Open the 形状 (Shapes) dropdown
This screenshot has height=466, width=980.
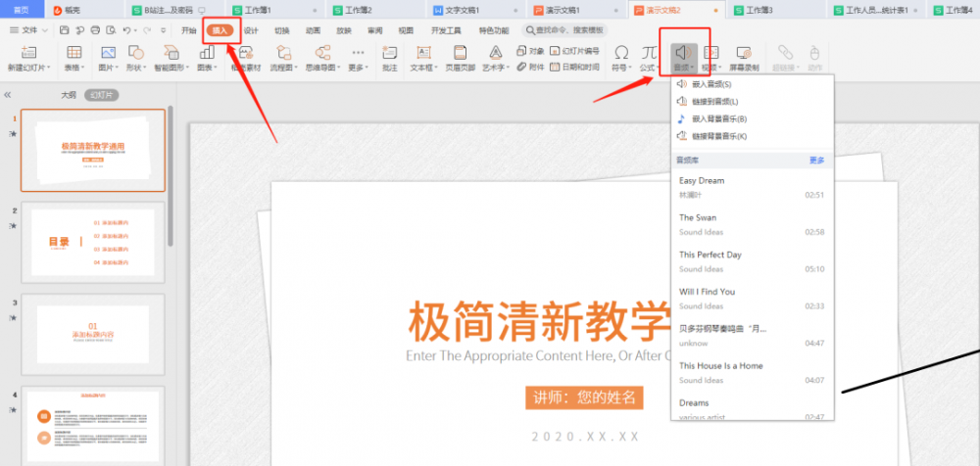[136, 68]
